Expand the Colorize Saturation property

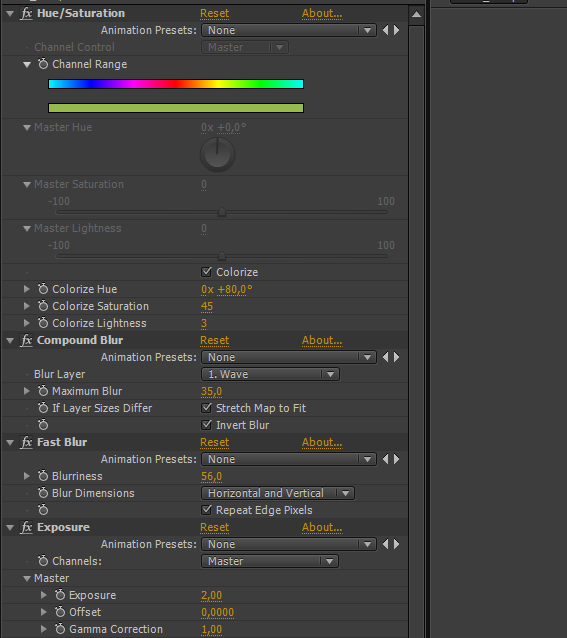click(x=27, y=306)
